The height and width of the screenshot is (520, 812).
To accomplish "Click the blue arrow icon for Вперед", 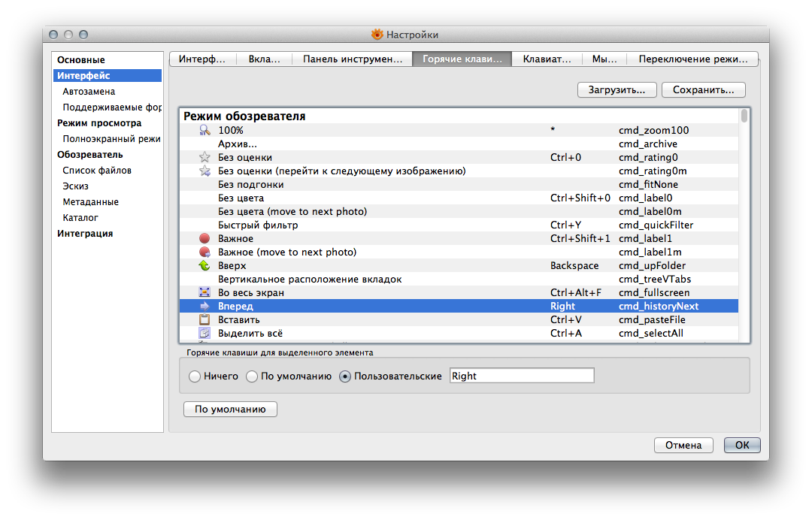I will click(x=205, y=306).
